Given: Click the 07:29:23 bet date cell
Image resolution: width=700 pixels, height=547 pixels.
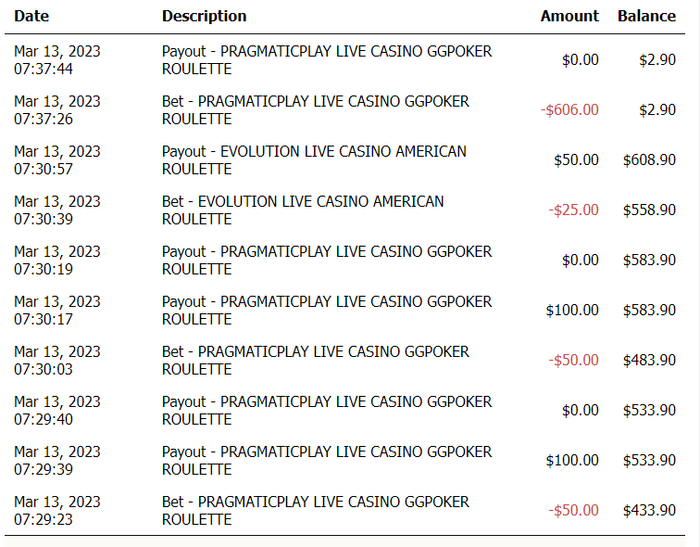Looking at the screenshot, I should [x=57, y=510].
